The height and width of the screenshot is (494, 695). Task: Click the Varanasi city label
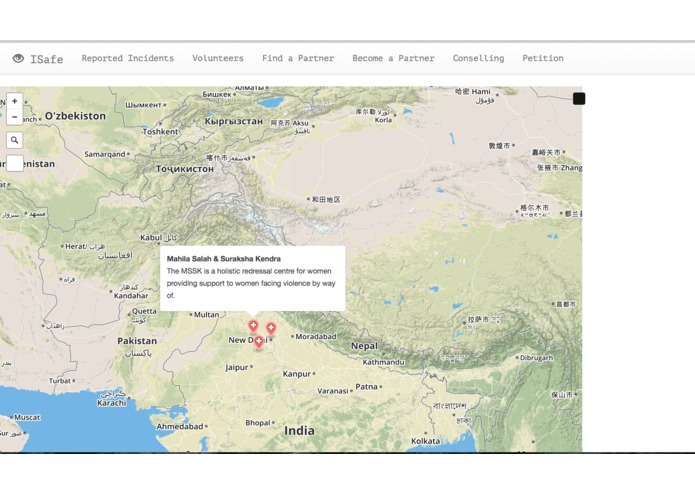pyautogui.click(x=332, y=391)
